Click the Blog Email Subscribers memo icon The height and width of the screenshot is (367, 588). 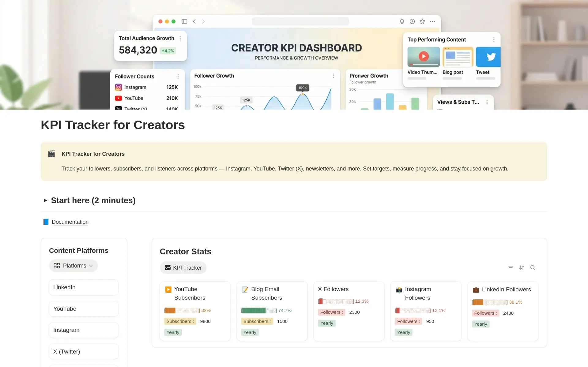click(245, 289)
